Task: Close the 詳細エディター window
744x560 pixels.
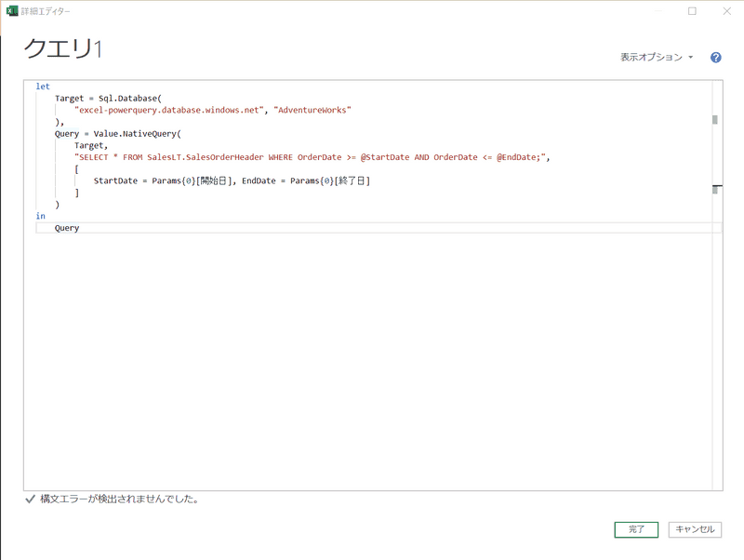Action: point(725,11)
